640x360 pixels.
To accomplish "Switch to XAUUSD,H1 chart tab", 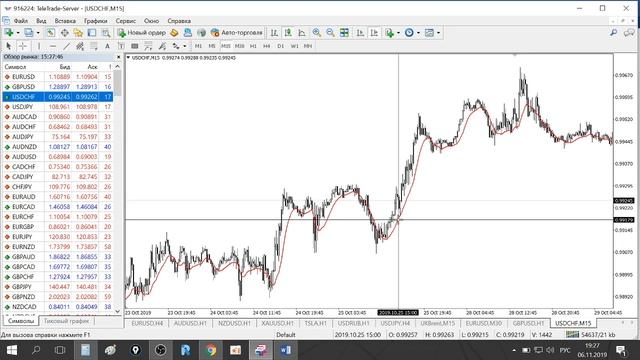I will tap(278, 323).
